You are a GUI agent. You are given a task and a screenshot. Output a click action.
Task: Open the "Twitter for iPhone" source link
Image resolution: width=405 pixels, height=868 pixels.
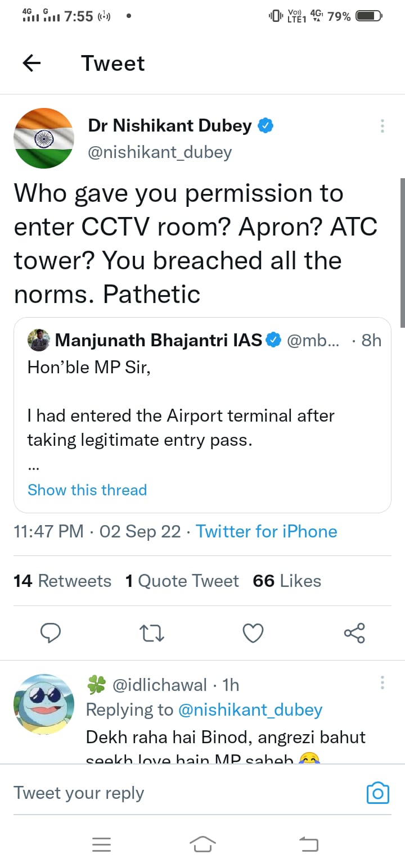tap(266, 531)
